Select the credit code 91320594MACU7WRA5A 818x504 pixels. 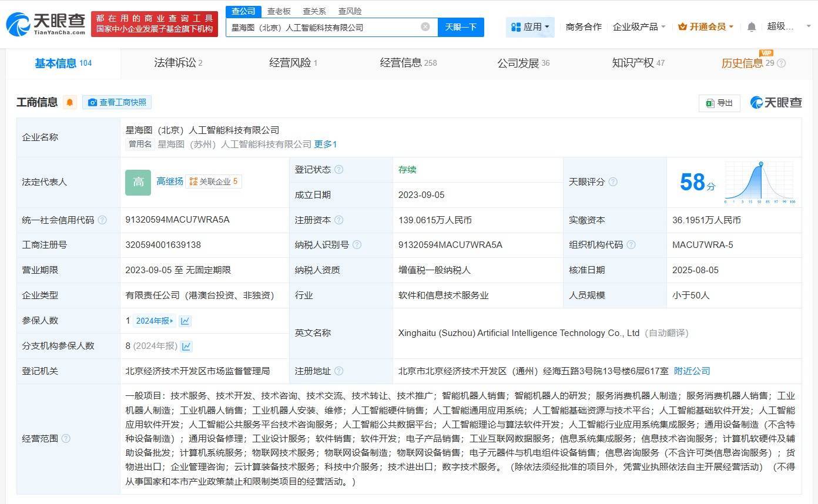177,220
